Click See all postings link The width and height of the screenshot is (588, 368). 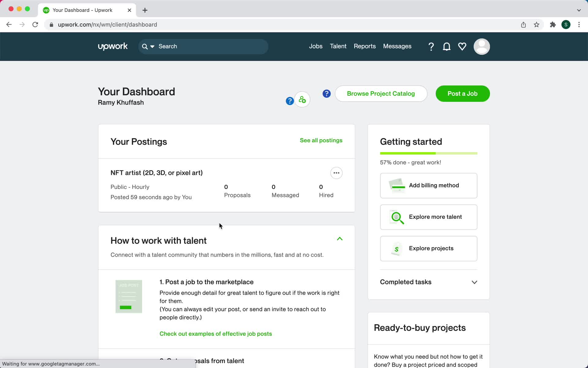(x=321, y=140)
